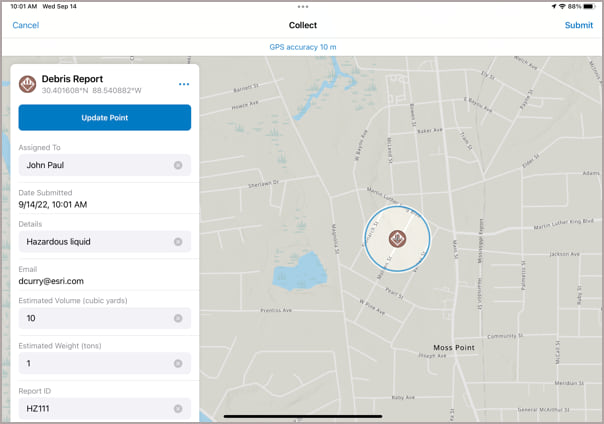Select the email dcurry@esri.com
The height and width of the screenshot is (424, 604).
coord(51,281)
